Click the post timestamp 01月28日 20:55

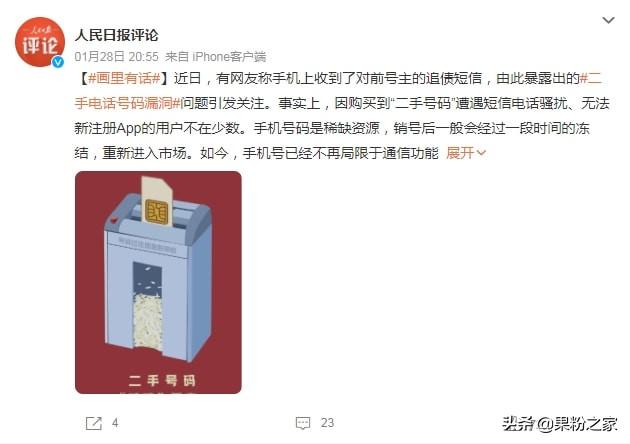[117, 57]
